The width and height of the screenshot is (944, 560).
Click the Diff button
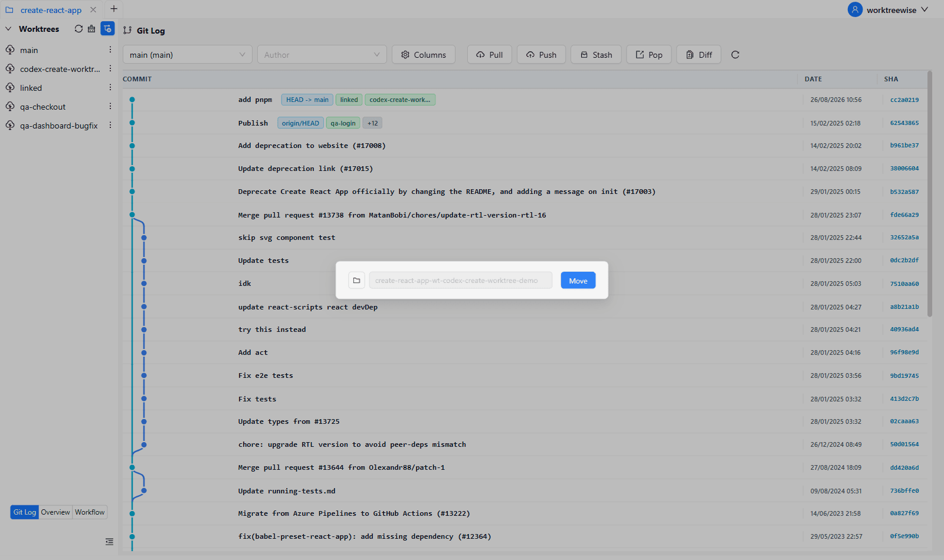699,55
